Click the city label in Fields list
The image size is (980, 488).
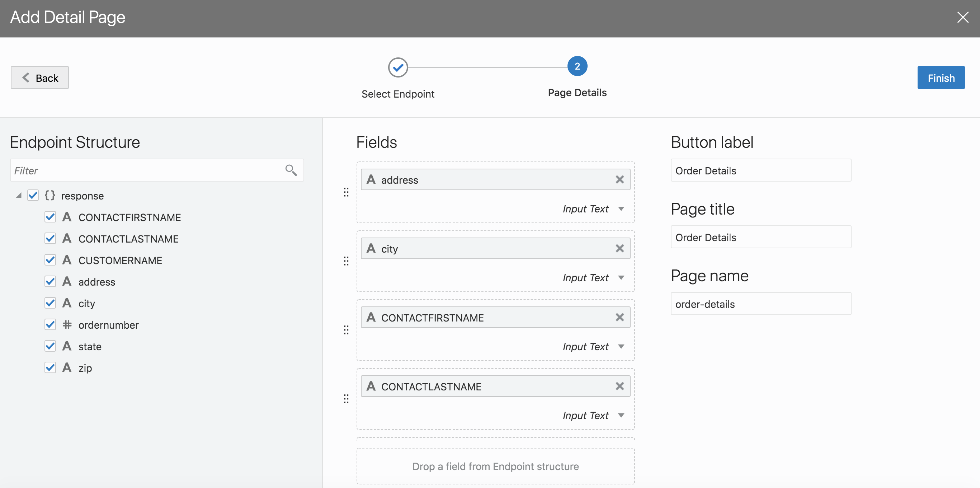pyautogui.click(x=390, y=249)
